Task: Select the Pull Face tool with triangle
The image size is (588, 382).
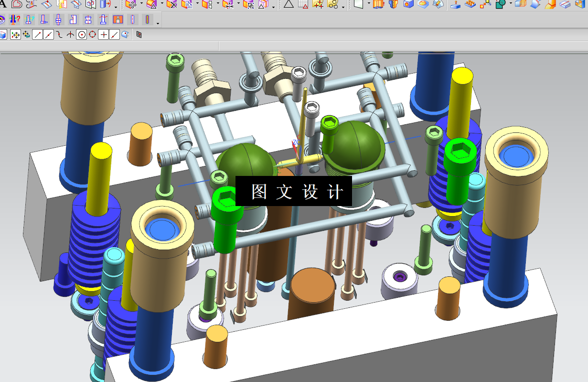Action: [x=152, y=5]
